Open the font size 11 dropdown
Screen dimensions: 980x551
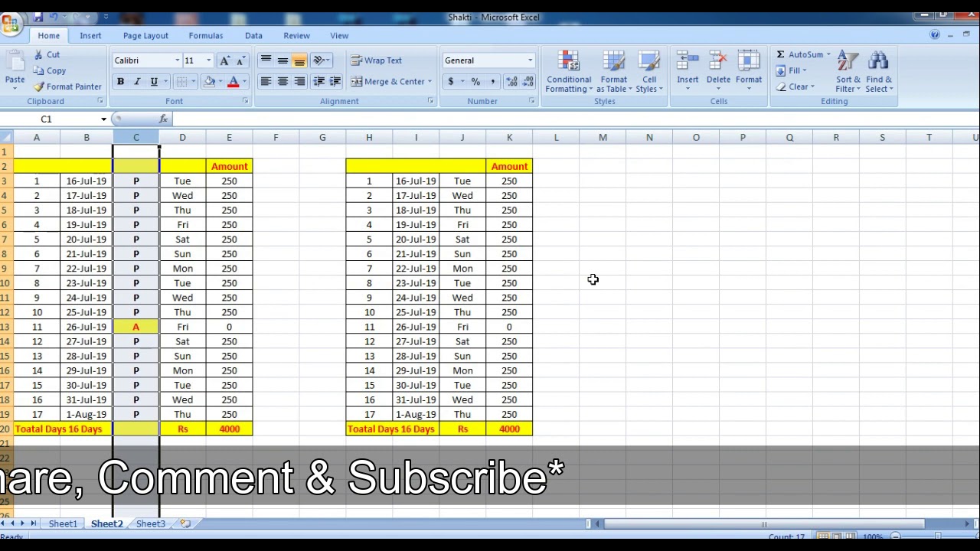(208, 60)
